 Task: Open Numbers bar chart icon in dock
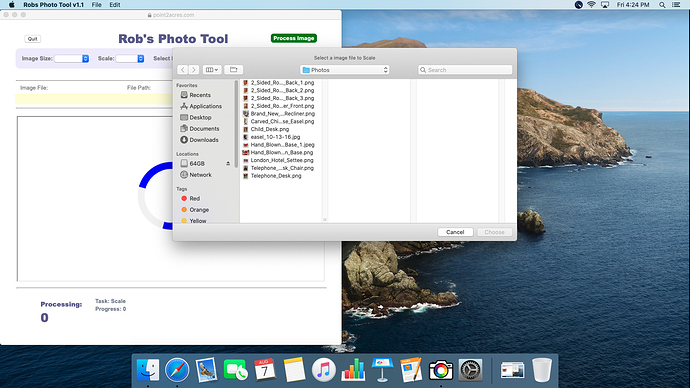[x=353, y=370]
